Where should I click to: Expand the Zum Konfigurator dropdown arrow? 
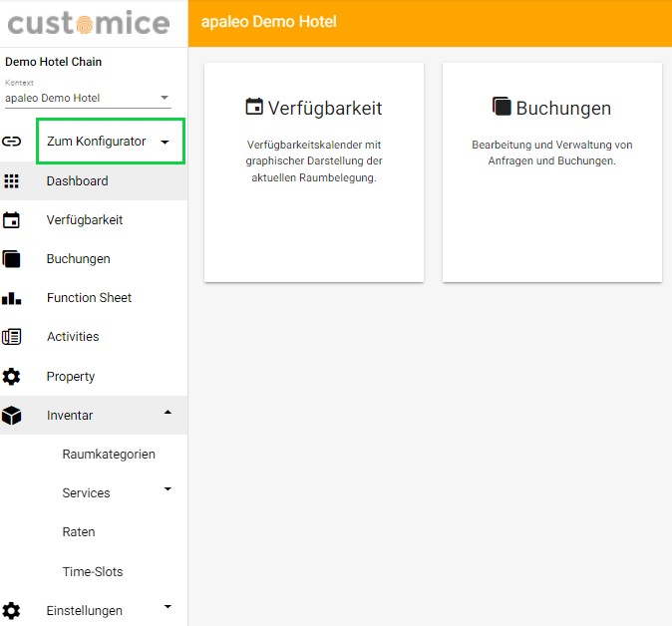pyautogui.click(x=165, y=142)
